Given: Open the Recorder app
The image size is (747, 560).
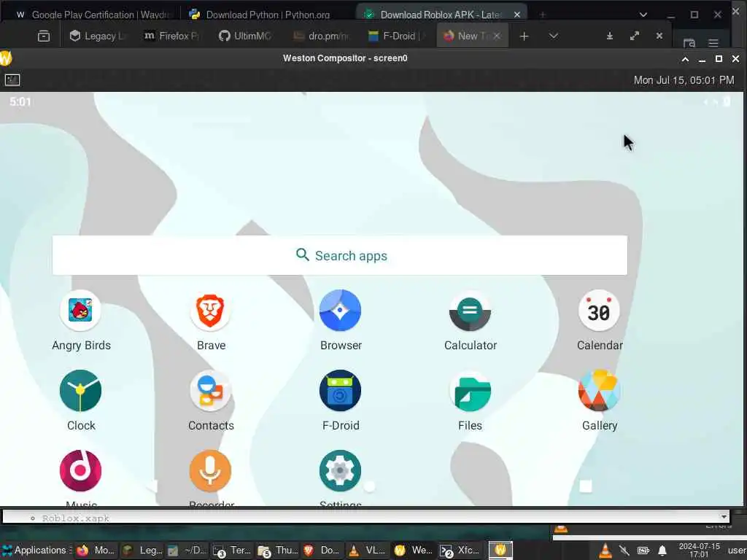Looking at the screenshot, I should tap(211, 471).
